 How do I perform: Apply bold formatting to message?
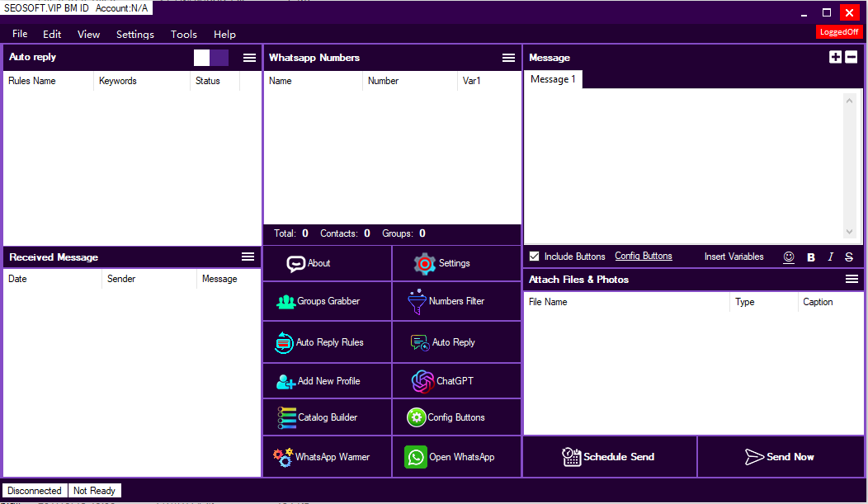(x=811, y=257)
